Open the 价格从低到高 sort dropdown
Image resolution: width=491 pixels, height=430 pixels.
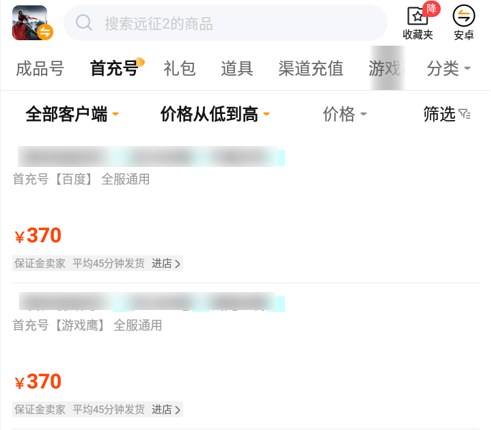[215, 114]
